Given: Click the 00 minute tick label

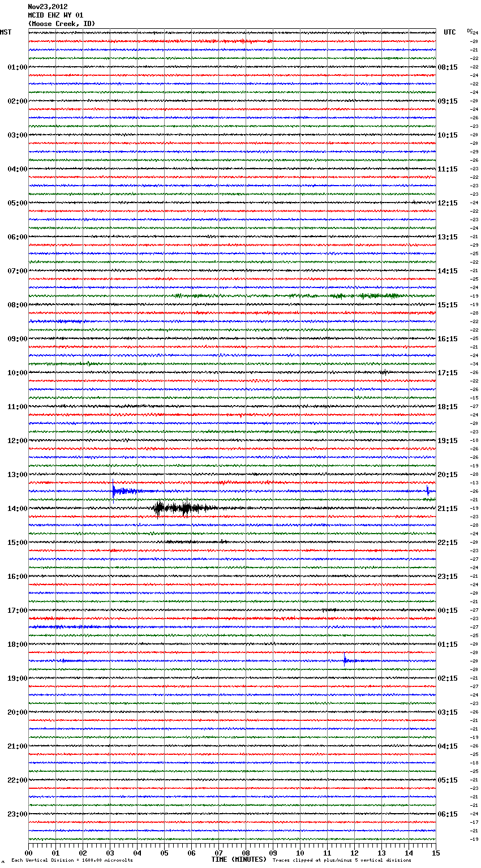Looking at the screenshot, I should coord(29,853).
